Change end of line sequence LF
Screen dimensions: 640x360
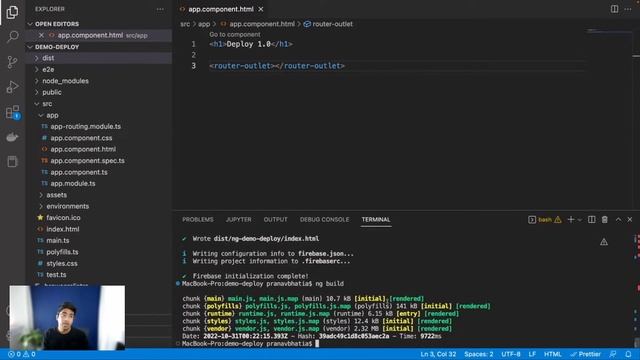coord(532,354)
